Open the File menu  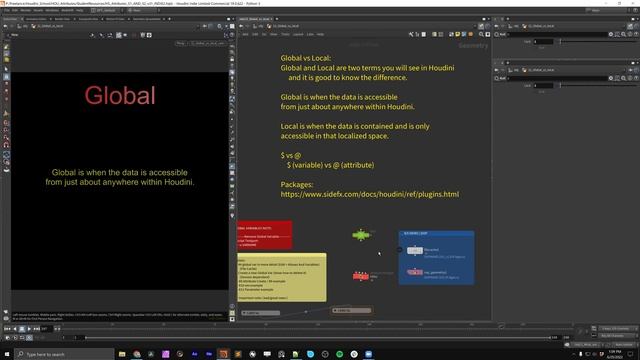7,10
